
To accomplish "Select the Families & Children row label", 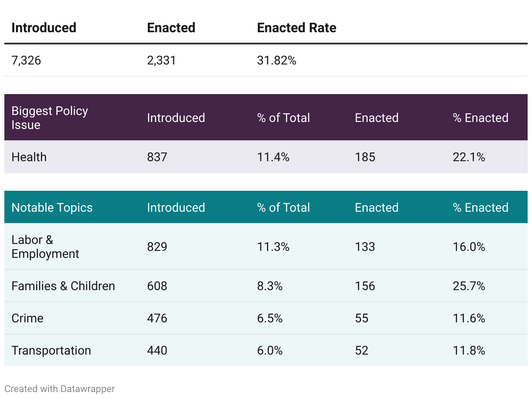I will (63, 286).
